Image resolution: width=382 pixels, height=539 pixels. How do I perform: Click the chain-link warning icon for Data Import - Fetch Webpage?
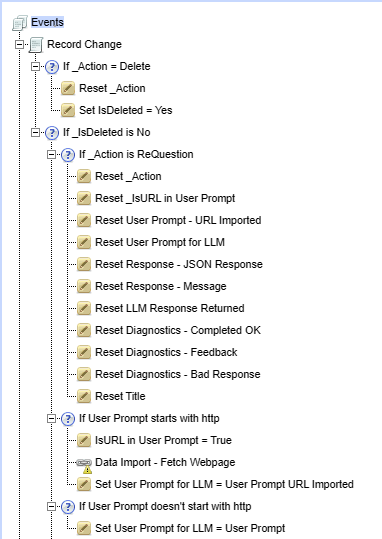click(x=84, y=464)
